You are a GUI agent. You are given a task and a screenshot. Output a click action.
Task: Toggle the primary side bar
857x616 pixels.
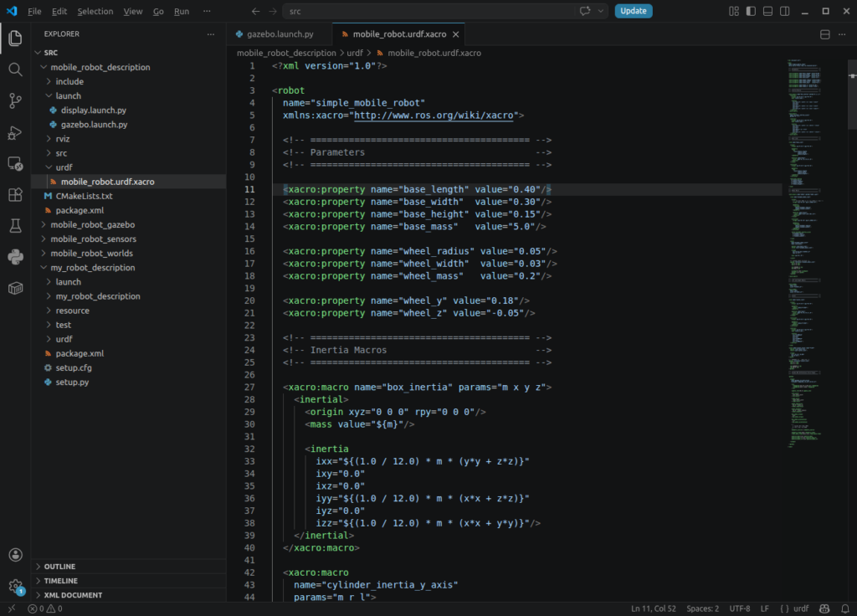pos(751,11)
